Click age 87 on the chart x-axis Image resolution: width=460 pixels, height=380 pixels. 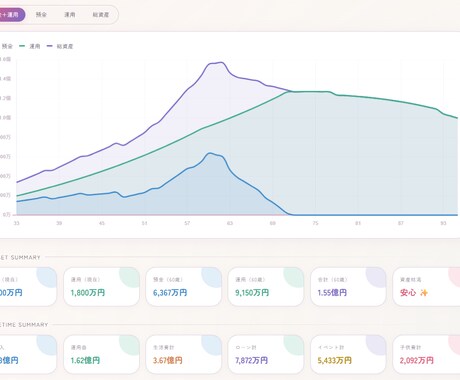[x=400, y=223]
